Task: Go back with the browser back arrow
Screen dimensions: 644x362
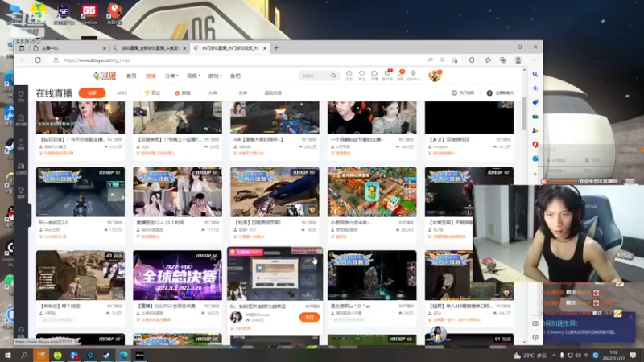Action: [23, 60]
